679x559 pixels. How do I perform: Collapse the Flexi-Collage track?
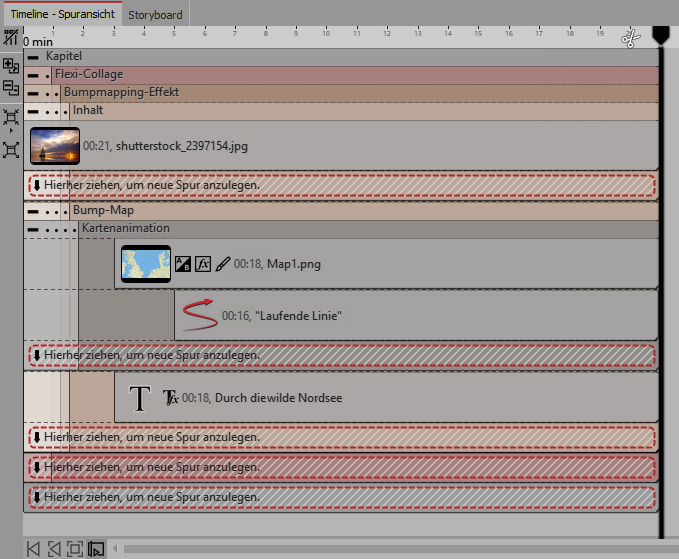click(33, 75)
